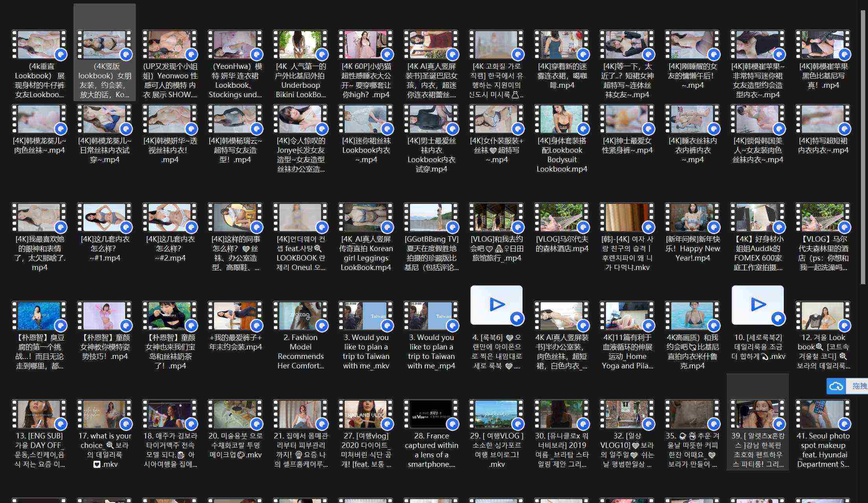Click the sync badge on '13. [ENG SUB]' thumbnail
Image resolution: width=868 pixels, height=503 pixels.
pyautogui.click(x=61, y=423)
